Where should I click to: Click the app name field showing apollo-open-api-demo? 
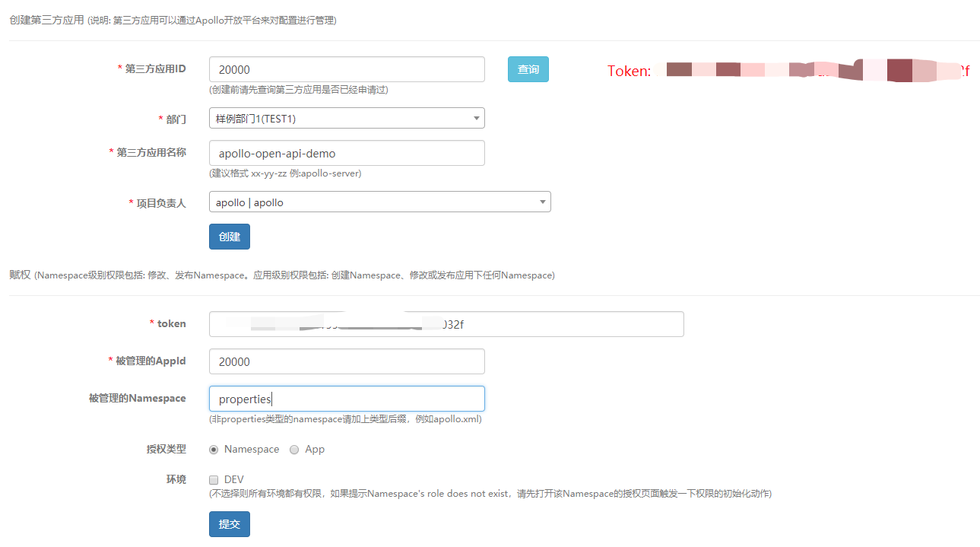[346, 152]
